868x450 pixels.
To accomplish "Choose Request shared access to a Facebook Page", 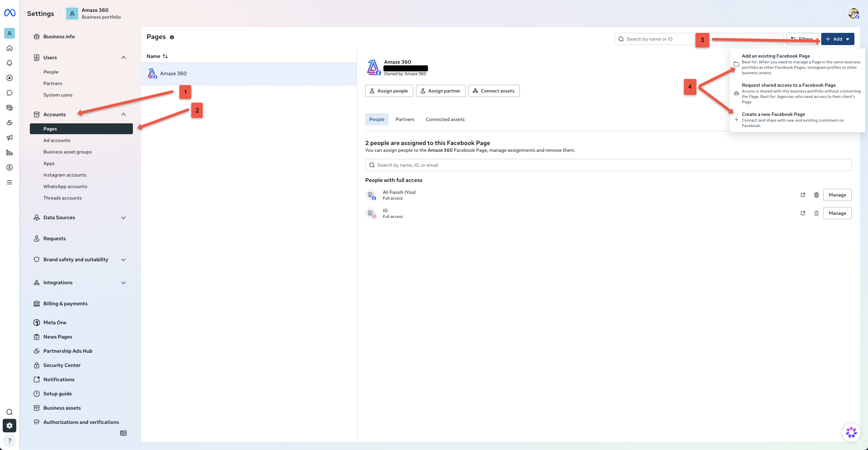I will tap(797, 94).
